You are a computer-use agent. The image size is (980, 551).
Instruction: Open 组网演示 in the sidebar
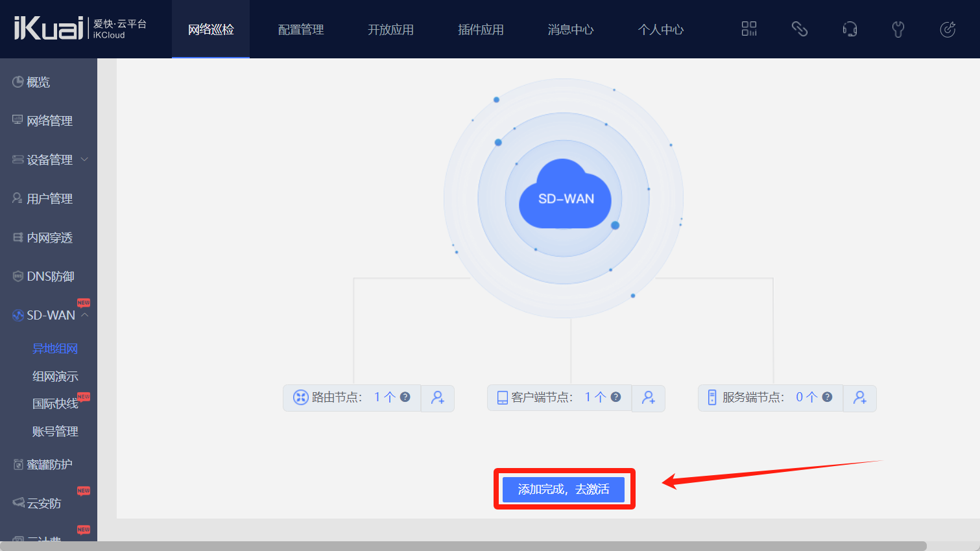point(55,376)
